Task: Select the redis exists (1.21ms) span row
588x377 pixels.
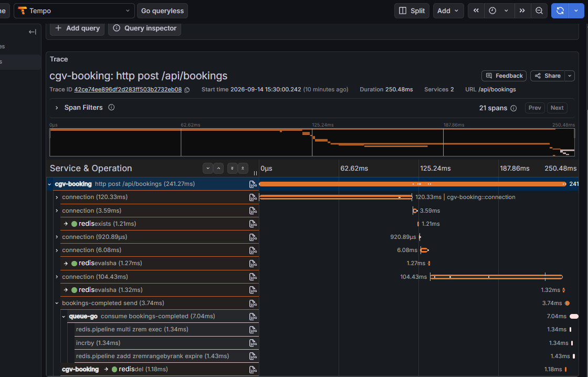Action: (160, 224)
